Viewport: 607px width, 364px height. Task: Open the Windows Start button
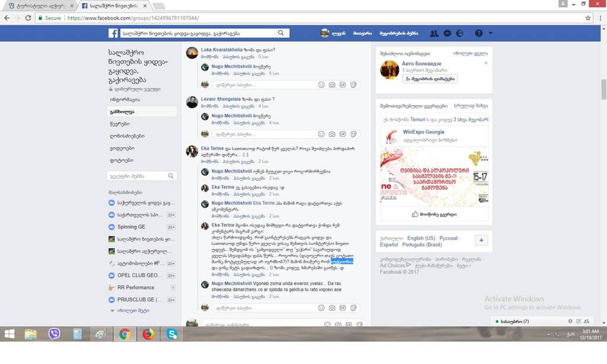tap(9, 334)
